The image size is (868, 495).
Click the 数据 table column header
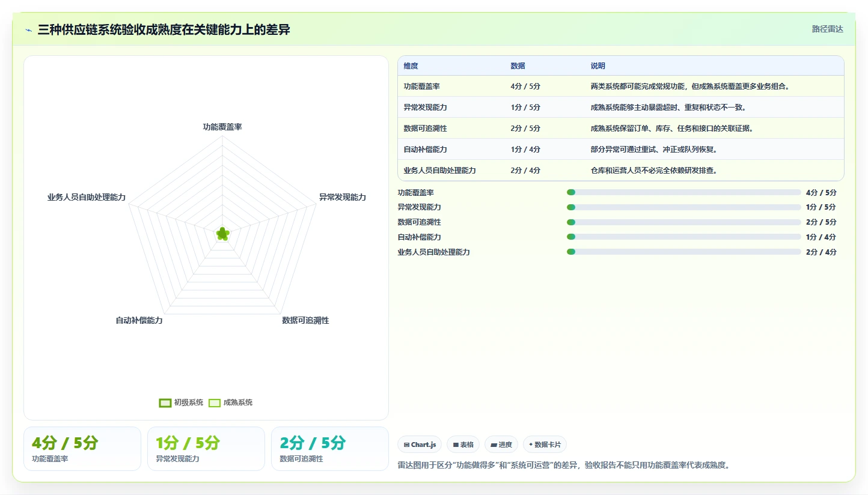pyautogui.click(x=518, y=65)
